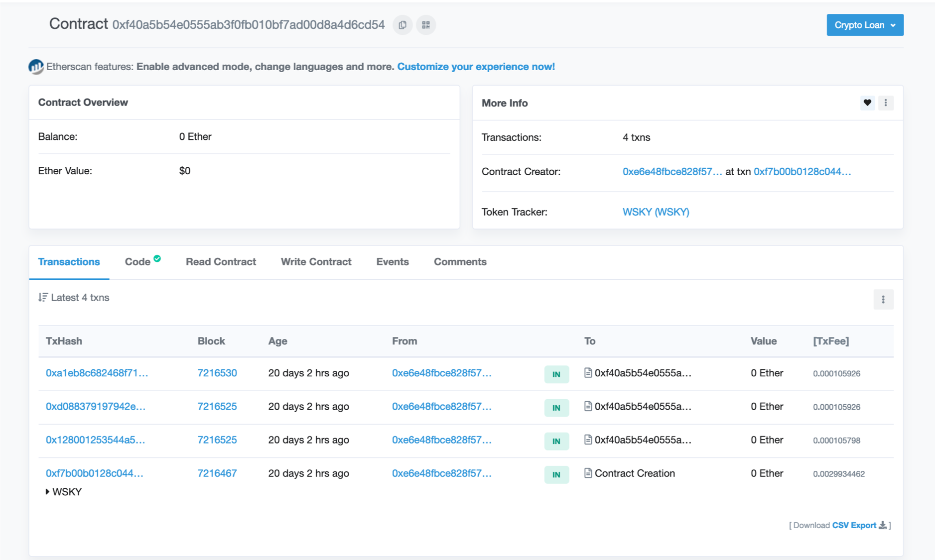Click Customize your experience now link

[x=476, y=67]
